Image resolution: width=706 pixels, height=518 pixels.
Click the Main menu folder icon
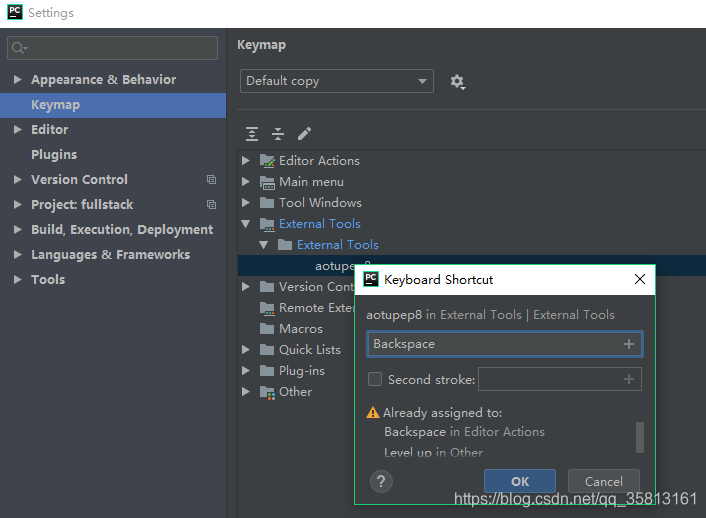click(x=267, y=182)
